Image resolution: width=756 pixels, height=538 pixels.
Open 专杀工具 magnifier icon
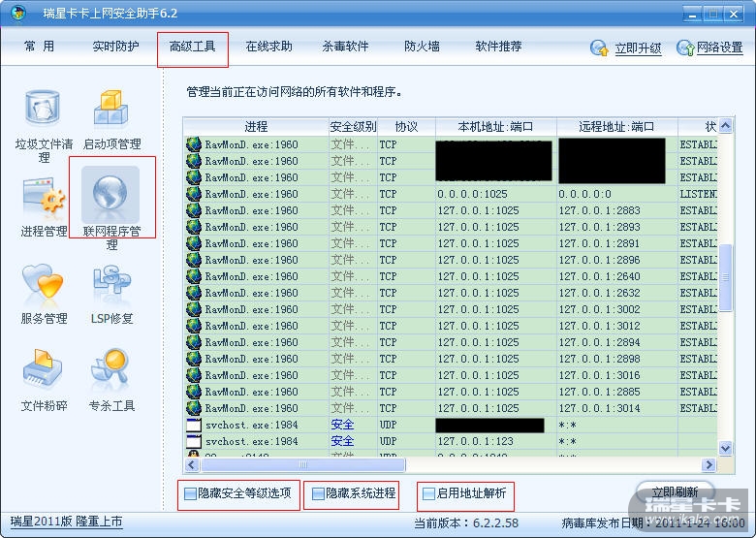(110, 368)
